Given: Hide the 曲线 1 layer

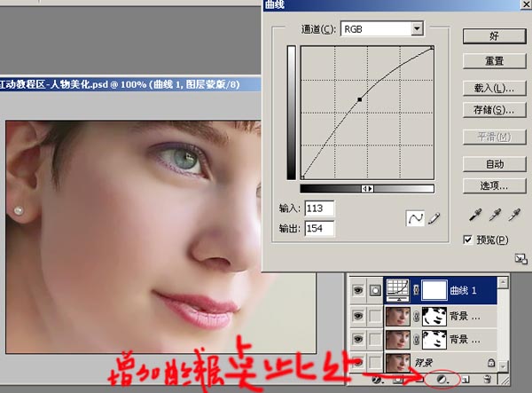Looking at the screenshot, I should coord(357,290).
